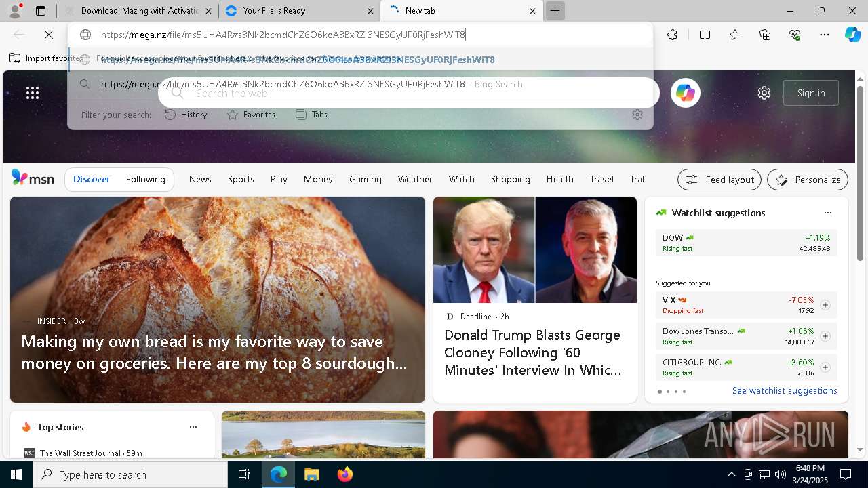Open Health category
This screenshot has width=868, height=488.
click(559, 179)
